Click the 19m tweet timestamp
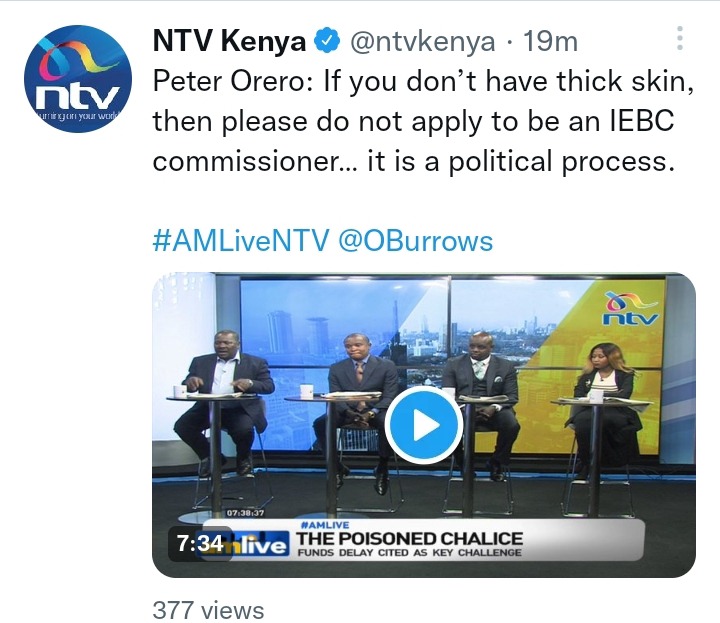The height and width of the screenshot is (623, 720). [x=550, y=41]
